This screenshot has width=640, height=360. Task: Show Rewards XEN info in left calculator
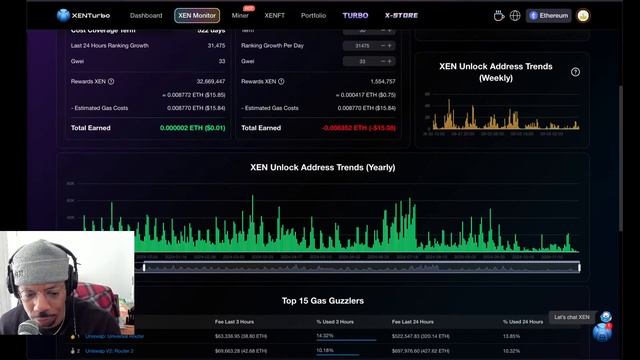[111, 82]
